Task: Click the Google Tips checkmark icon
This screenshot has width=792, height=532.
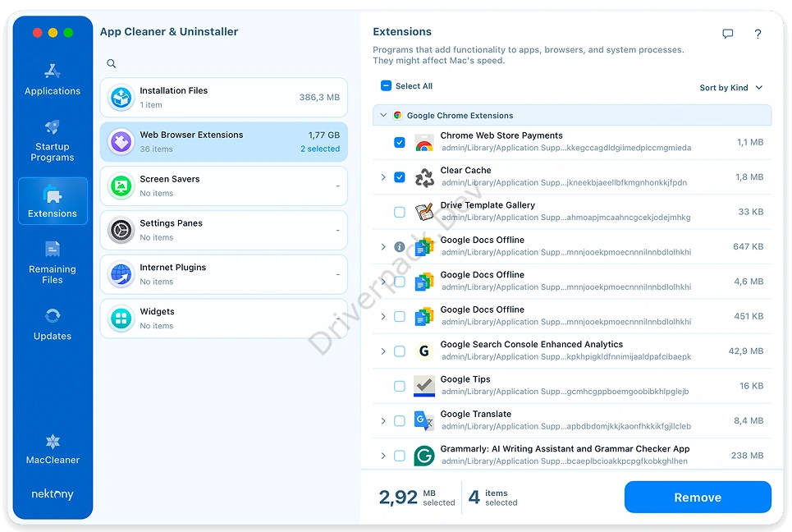Action: (x=424, y=386)
